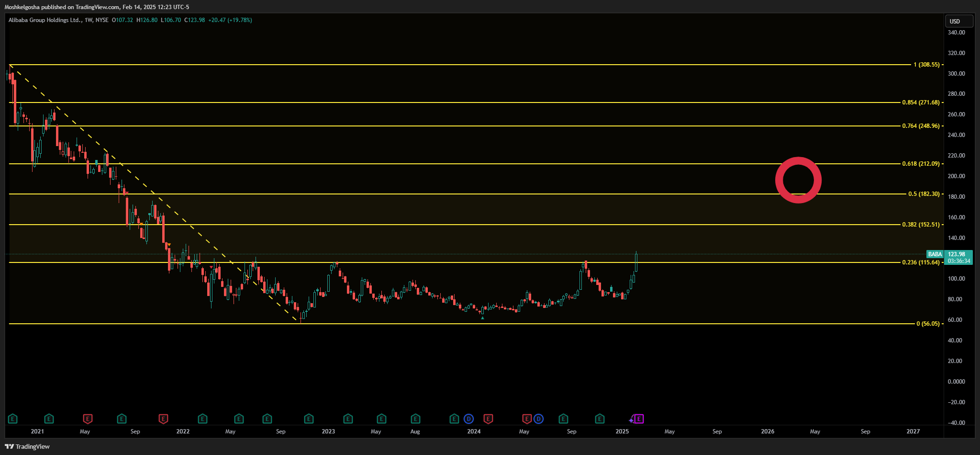Click the bar countdown timer 03:36:34
This screenshot has height=455, width=980.
959,261
